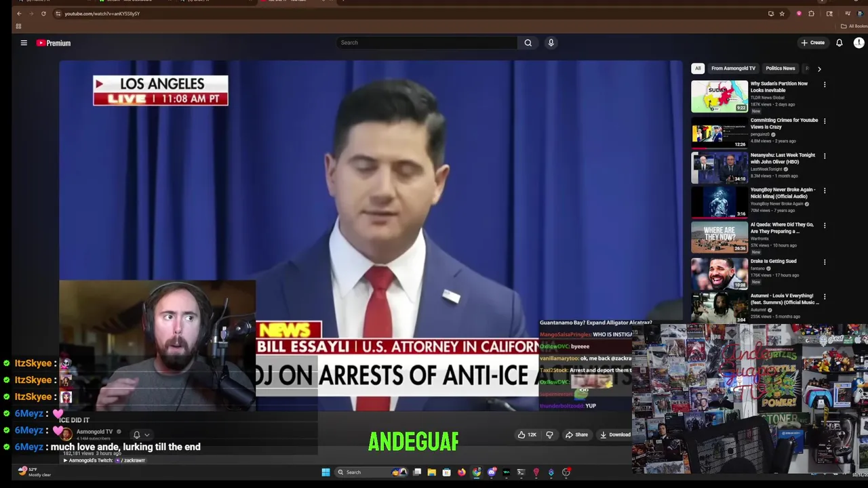The width and height of the screenshot is (868, 488).
Task: Open the account avatar menu
Action: tap(859, 43)
